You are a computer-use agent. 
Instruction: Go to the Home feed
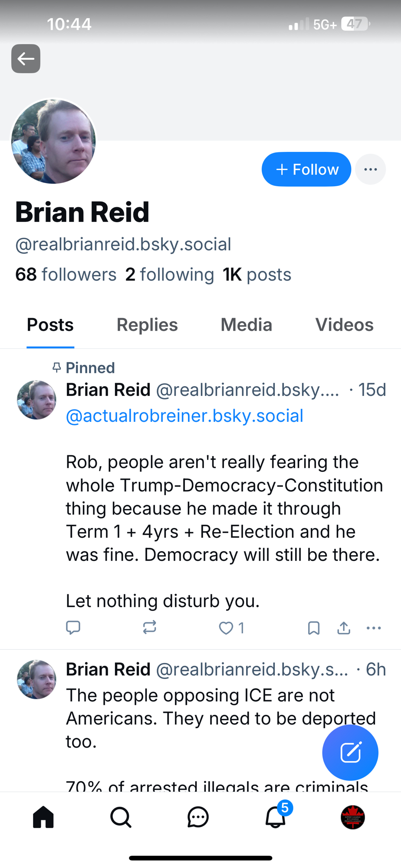(x=43, y=817)
